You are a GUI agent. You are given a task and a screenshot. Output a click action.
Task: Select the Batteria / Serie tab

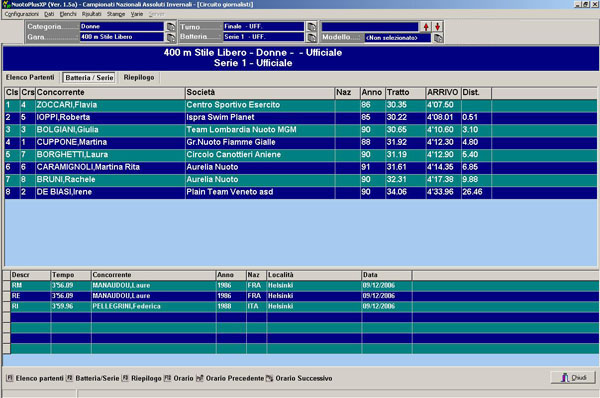pos(89,78)
